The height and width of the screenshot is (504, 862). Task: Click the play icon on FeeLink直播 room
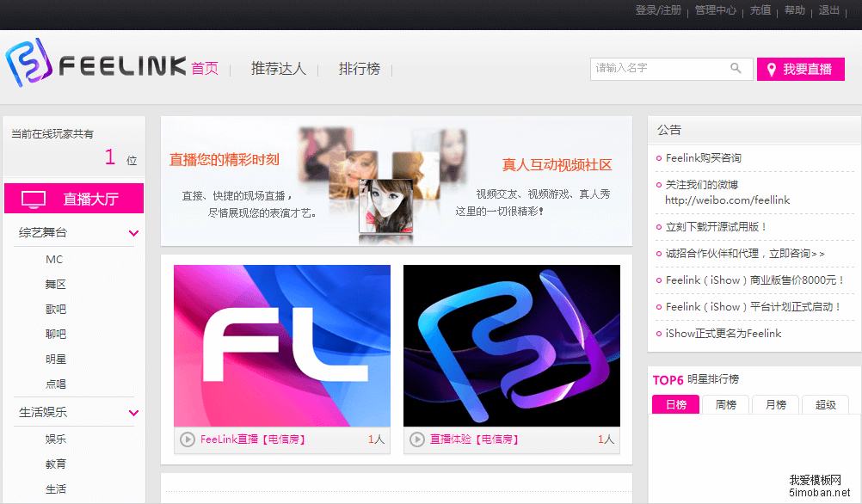click(187, 439)
